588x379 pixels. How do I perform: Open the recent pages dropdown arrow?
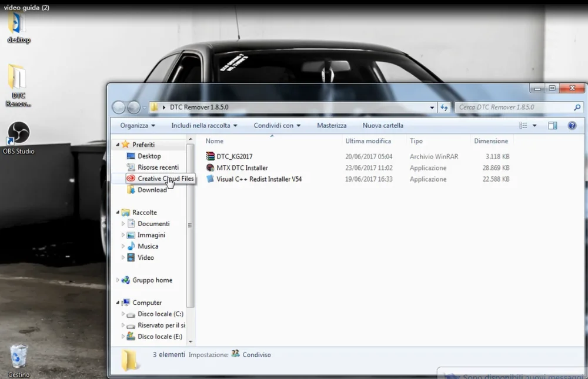pyautogui.click(x=144, y=108)
